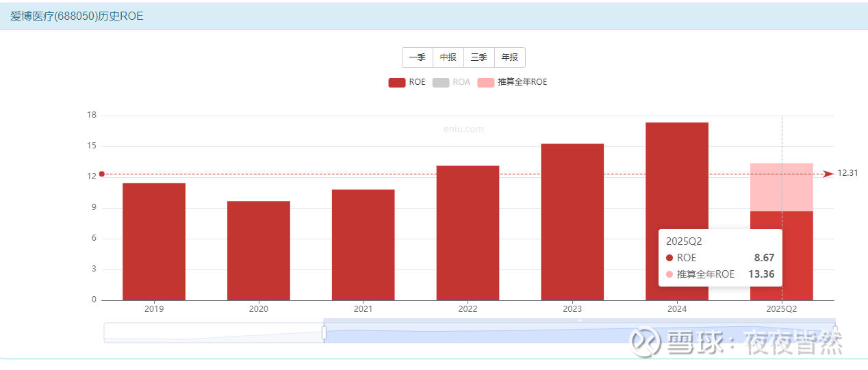The height and width of the screenshot is (370, 868).
Task: Click the 18 y-axis label
Action: point(92,115)
